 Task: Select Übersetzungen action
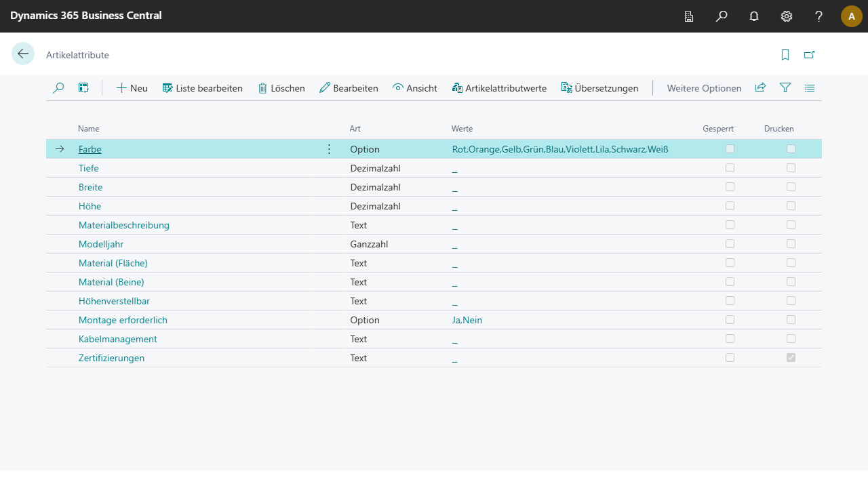[599, 88]
